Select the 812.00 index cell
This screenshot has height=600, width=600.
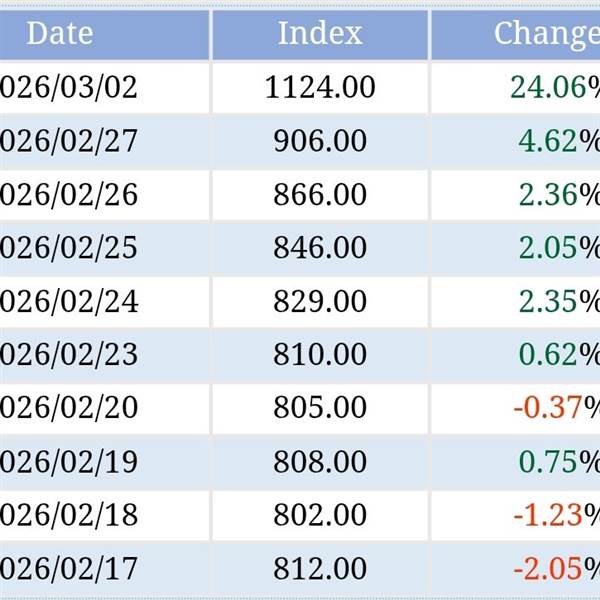click(x=320, y=569)
